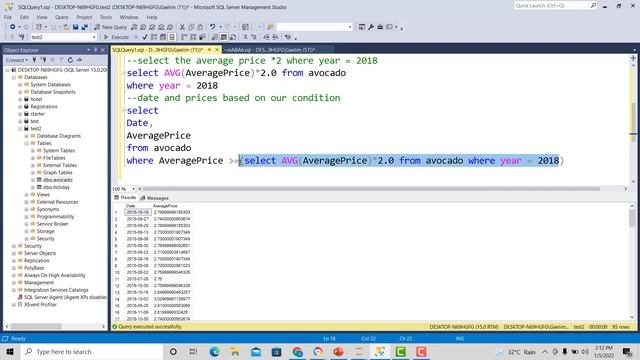The width and height of the screenshot is (640, 360).
Task: Expand the hotel database node
Action: (x=20, y=99)
